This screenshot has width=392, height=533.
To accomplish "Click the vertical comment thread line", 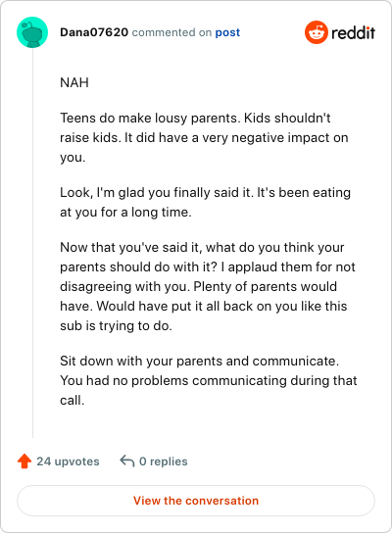I will (x=32, y=243).
